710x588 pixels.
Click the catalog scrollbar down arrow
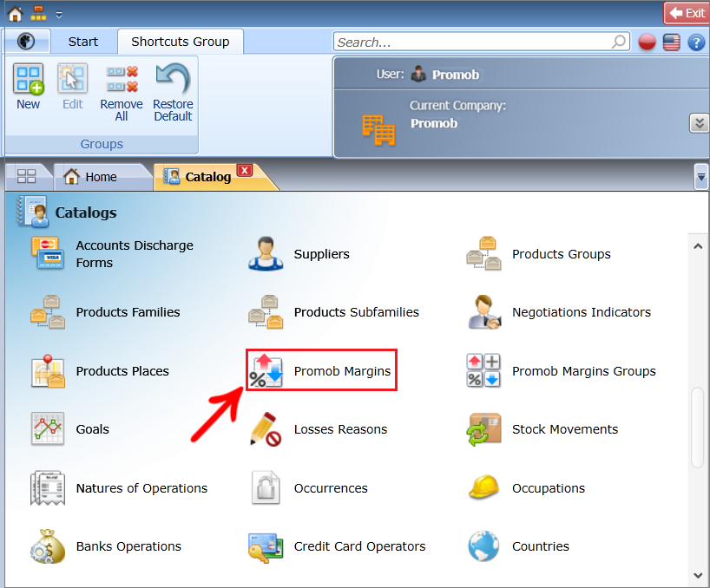698,576
